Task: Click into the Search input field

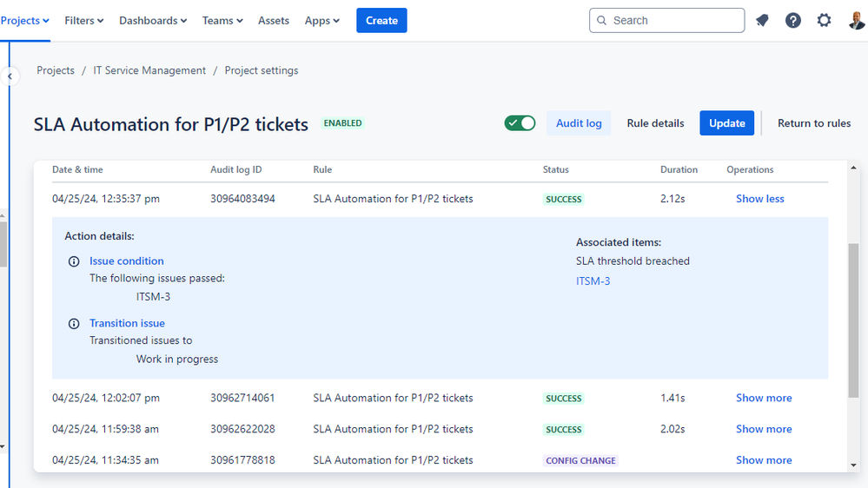Action: pos(674,20)
